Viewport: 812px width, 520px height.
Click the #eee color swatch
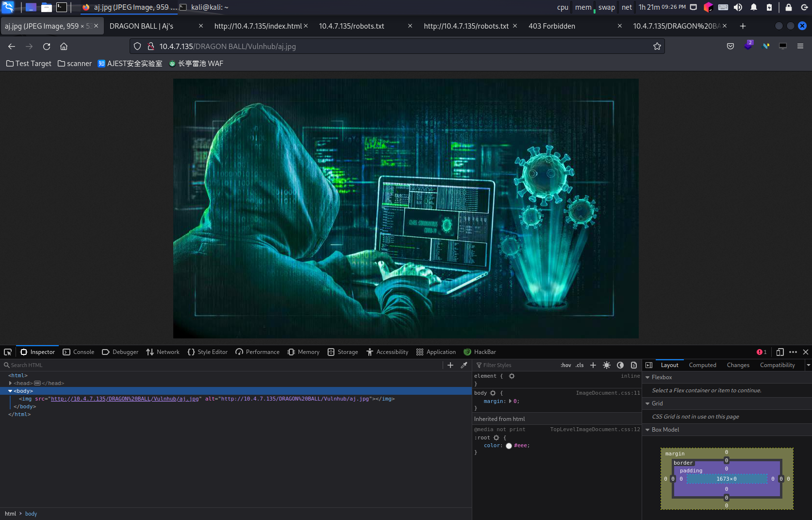[509, 446]
